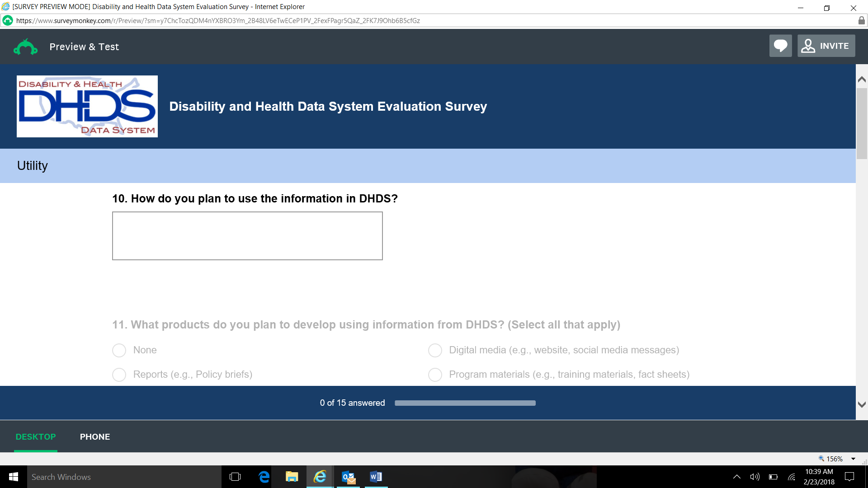Open the zoom level dropdown arrow
This screenshot has width=868, height=488.
[x=853, y=459]
